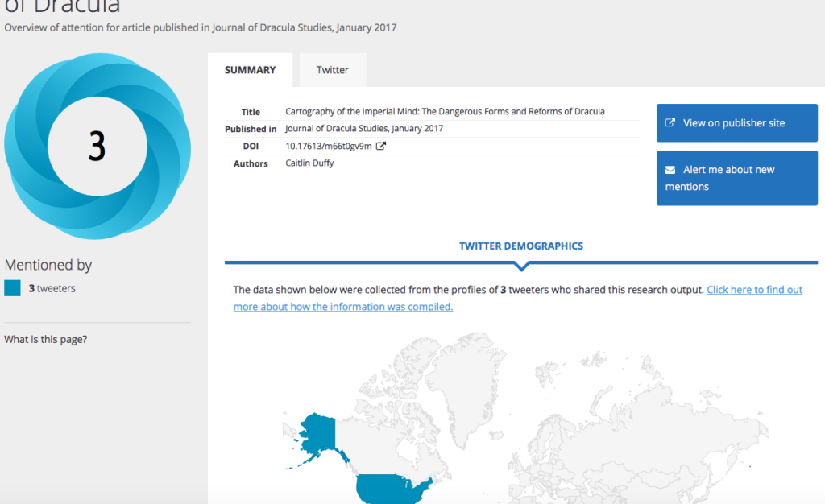Click the attention score number 3

97,147
